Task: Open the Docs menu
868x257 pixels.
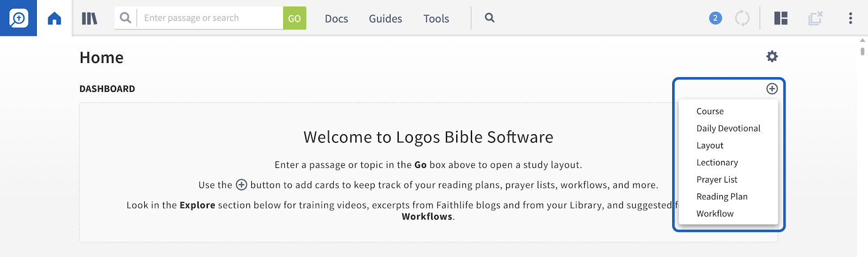Action: (x=336, y=18)
